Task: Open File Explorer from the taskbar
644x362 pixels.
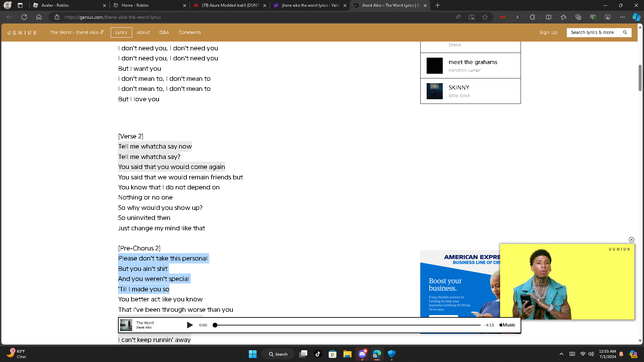Action: click(x=347, y=354)
